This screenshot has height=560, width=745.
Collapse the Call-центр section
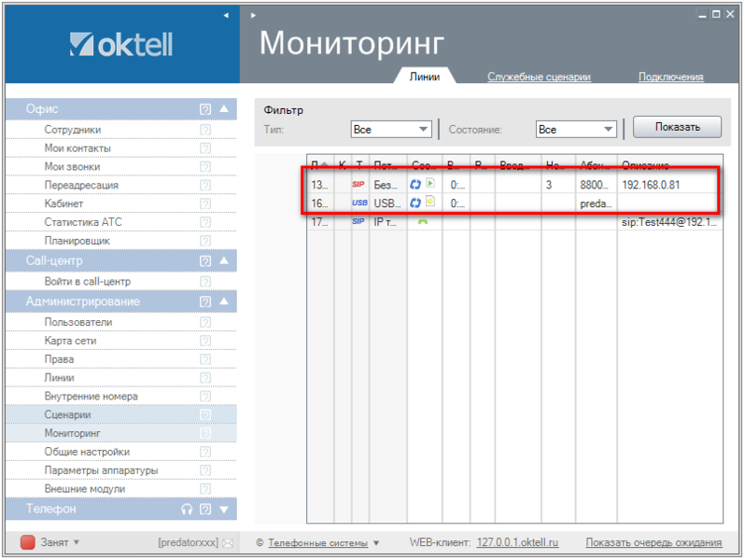(224, 261)
